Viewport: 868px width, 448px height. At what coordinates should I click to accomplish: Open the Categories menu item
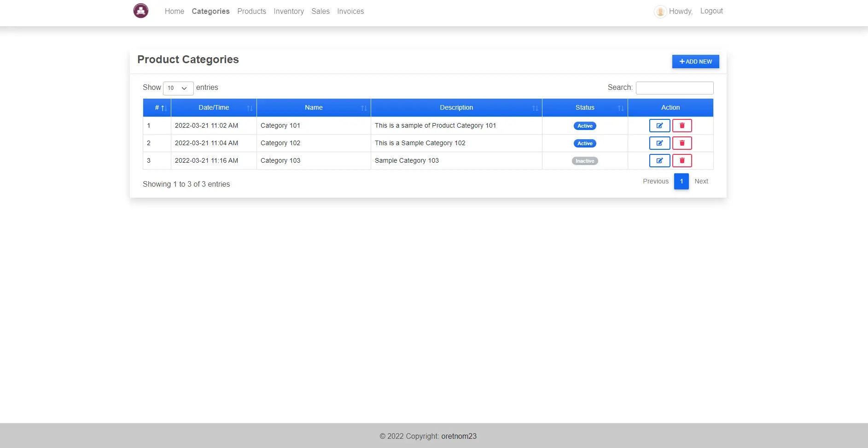point(210,12)
